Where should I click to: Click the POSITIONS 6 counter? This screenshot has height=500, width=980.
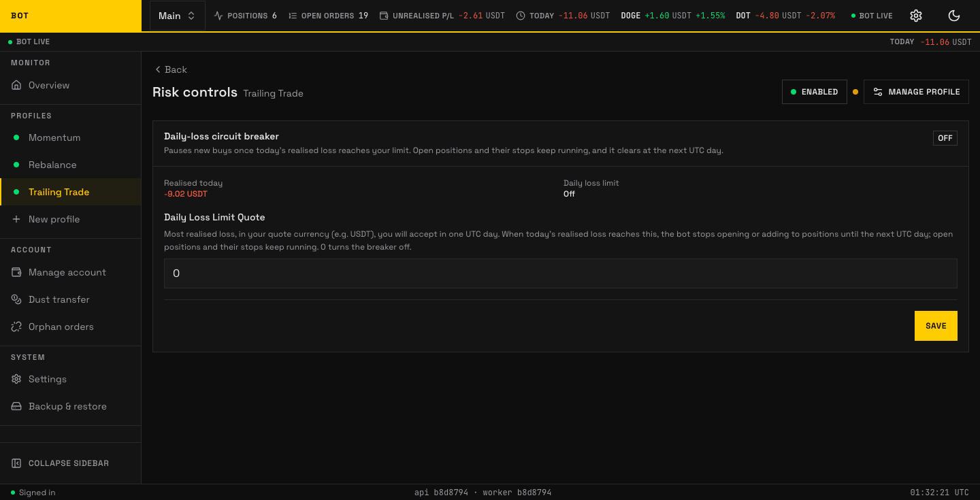[245, 16]
